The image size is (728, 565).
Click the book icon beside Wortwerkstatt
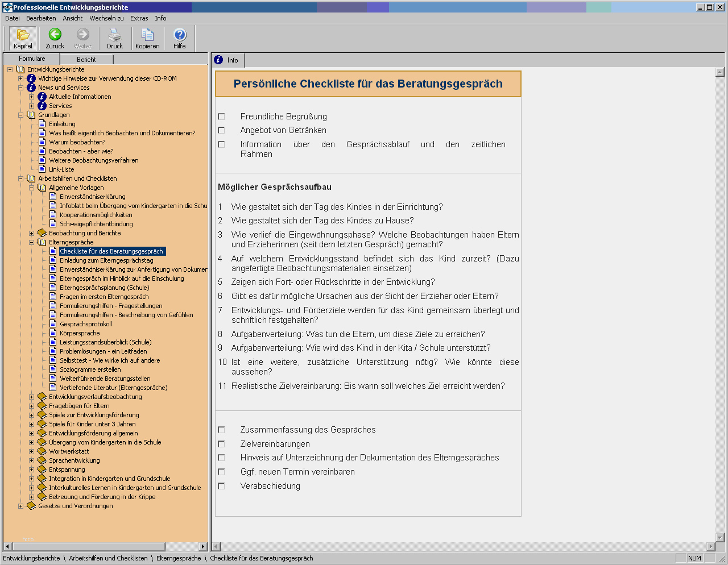(42, 451)
